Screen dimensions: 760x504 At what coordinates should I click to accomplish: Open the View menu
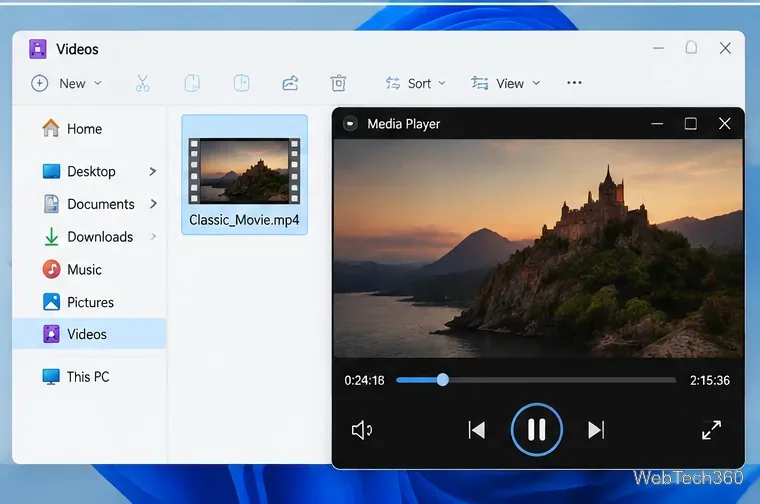coord(506,83)
